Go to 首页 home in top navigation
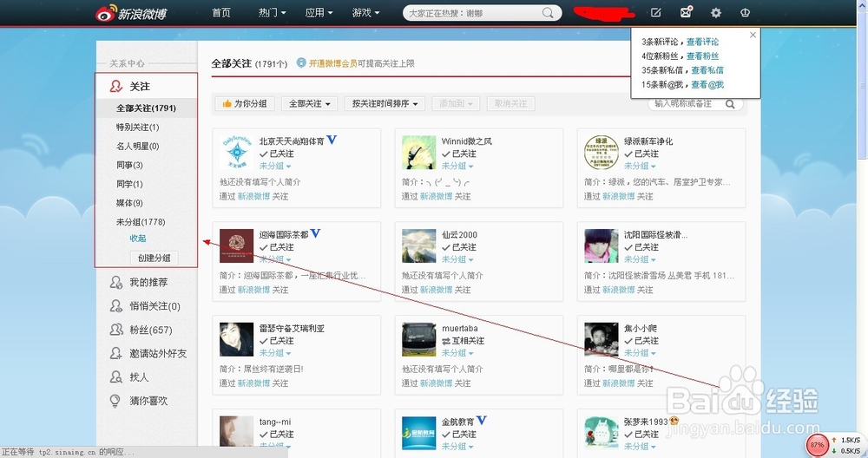This screenshot has width=868, height=458. 220,13
